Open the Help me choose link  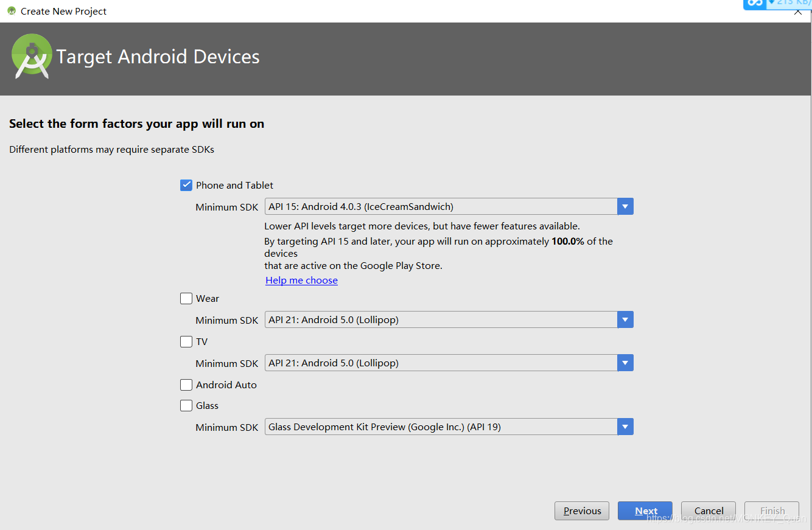[301, 280]
